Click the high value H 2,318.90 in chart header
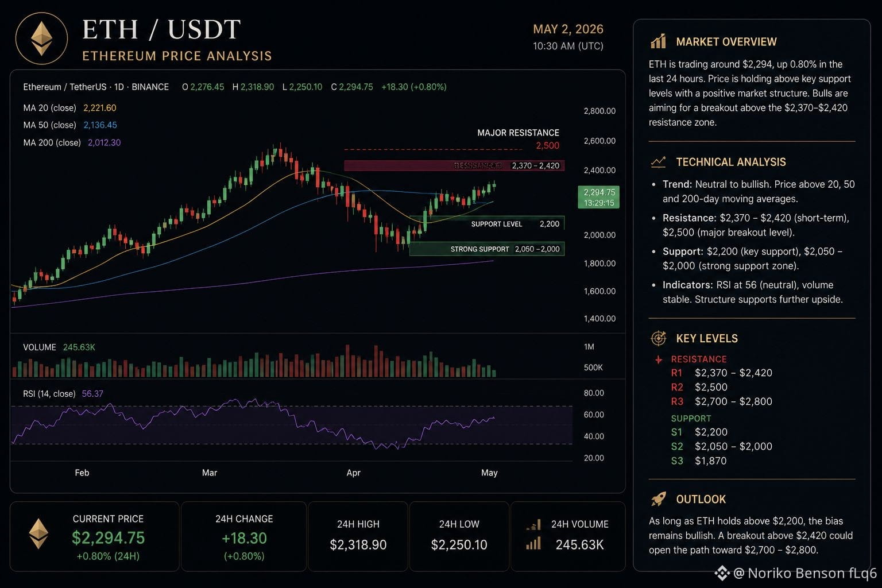The height and width of the screenshot is (588, 882). click(x=253, y=87)
